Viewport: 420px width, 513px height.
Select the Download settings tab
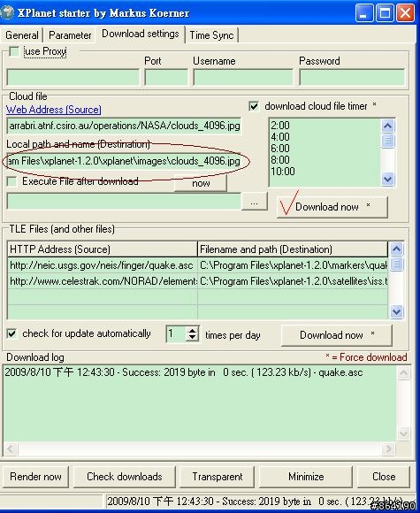coord(141,34)
